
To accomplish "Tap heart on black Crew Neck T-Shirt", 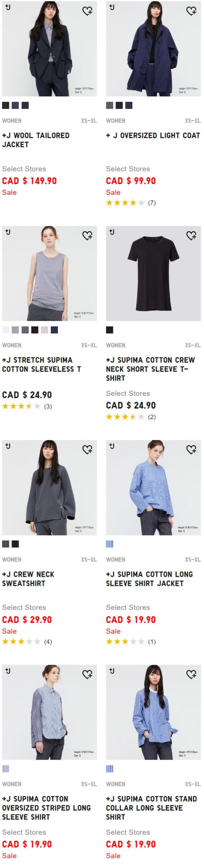I will [191, 236].
